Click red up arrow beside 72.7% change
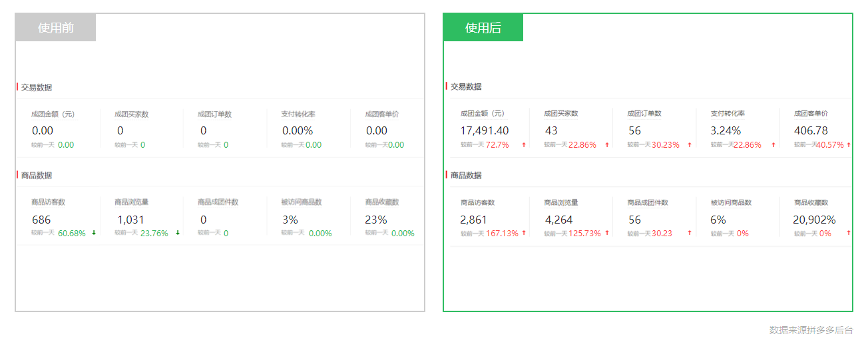Viewport: 868px width, 354px height. (x=524, y=145)
